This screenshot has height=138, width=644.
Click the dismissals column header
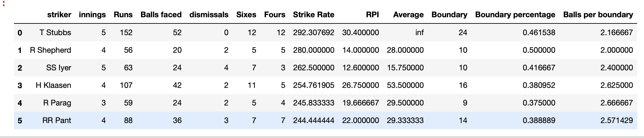(209, 15)
